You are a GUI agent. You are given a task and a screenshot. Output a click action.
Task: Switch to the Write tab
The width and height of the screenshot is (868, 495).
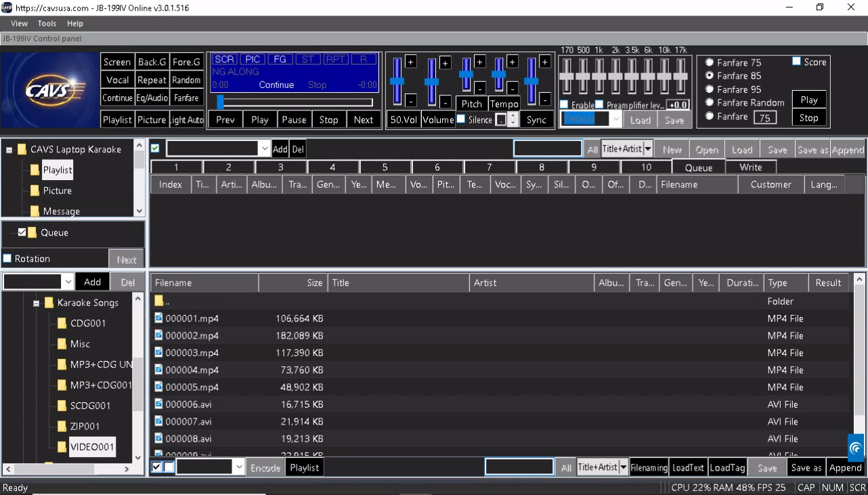coord(751,167)
